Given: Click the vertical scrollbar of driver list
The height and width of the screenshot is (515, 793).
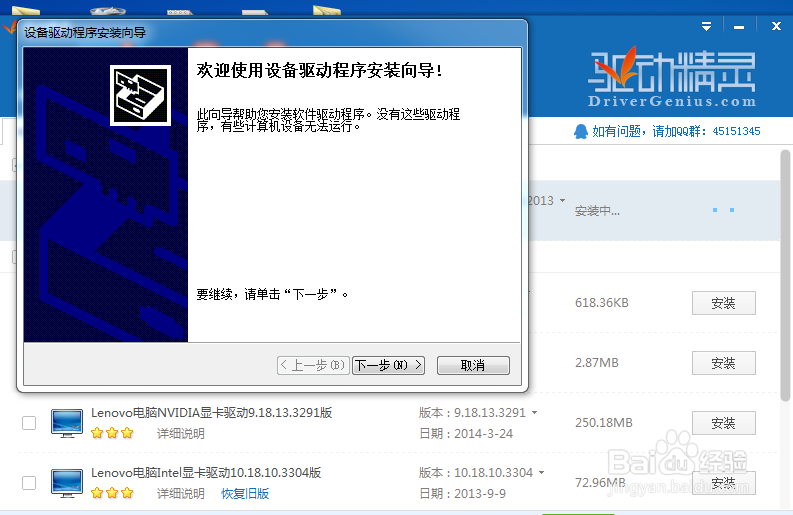Looking at the screenshot, I should pyautogui.click(x=785, y=276).
